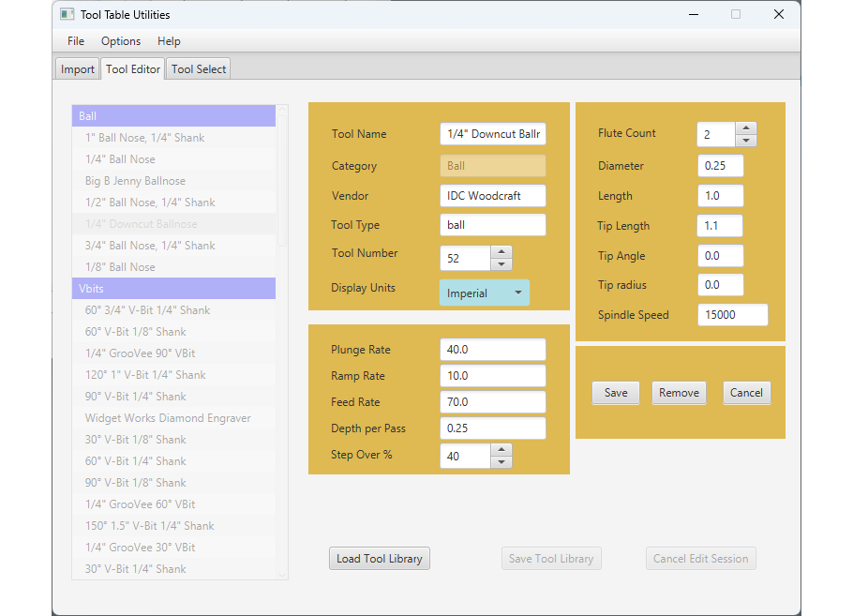Screen dimensions: 853x616
Task: Select 1/8" Ball Nose tool
Action: coord(173,267)
